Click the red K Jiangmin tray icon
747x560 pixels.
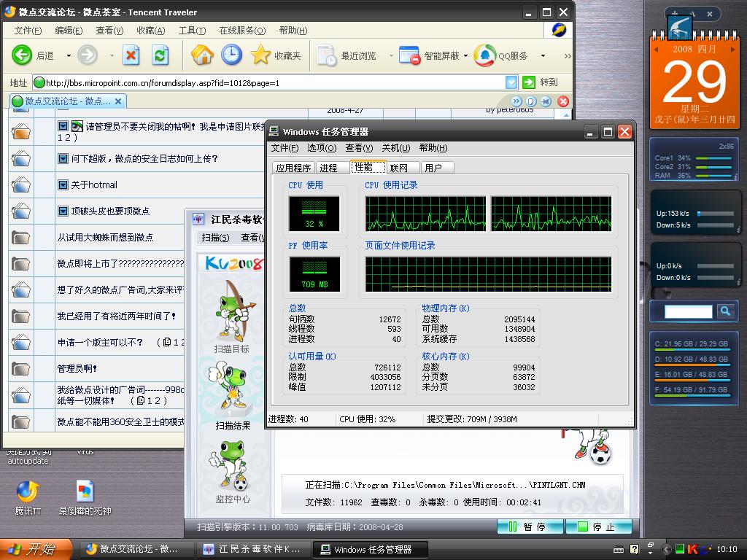(x=692, y=549)
